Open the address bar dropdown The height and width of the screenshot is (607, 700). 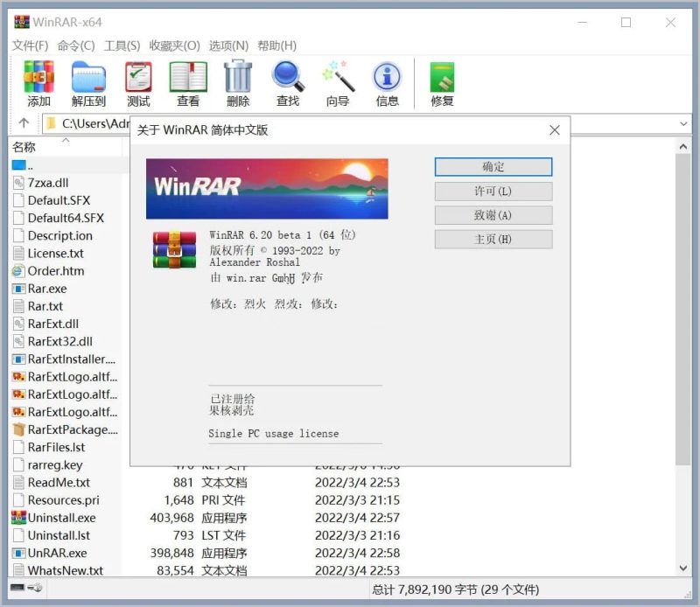[685, 123]
